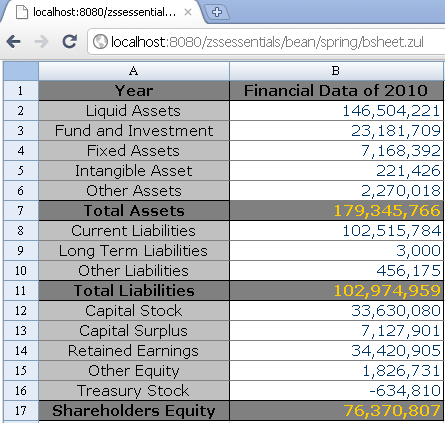
Task: Open a new browser tab
Action: (217, 12)
